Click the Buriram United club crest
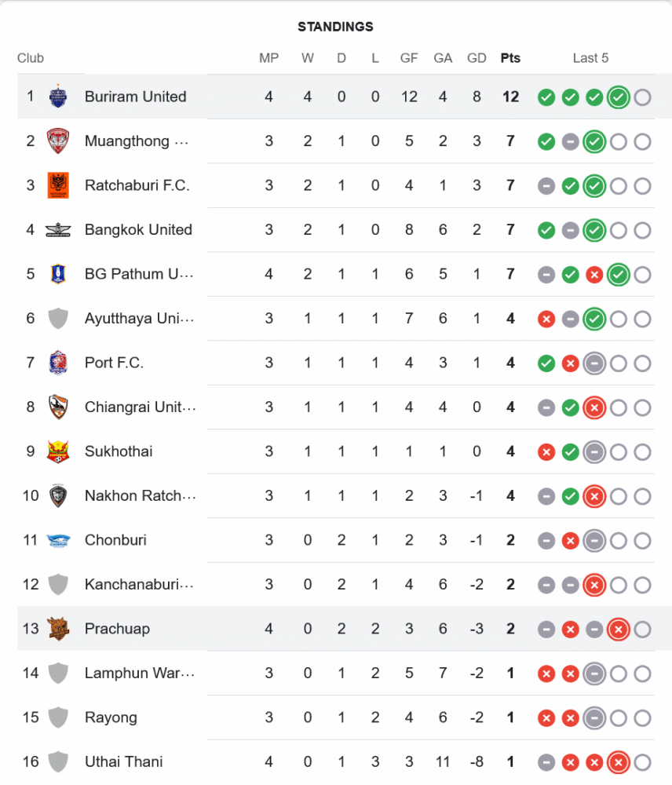The image size is (672, 785). coord(58,97)
